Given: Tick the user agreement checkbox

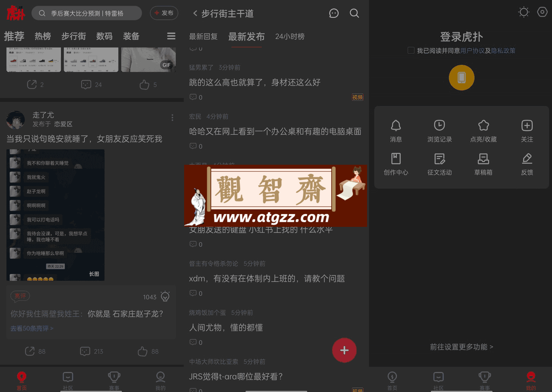Looking at the screenshot, I should click(411, 51).
